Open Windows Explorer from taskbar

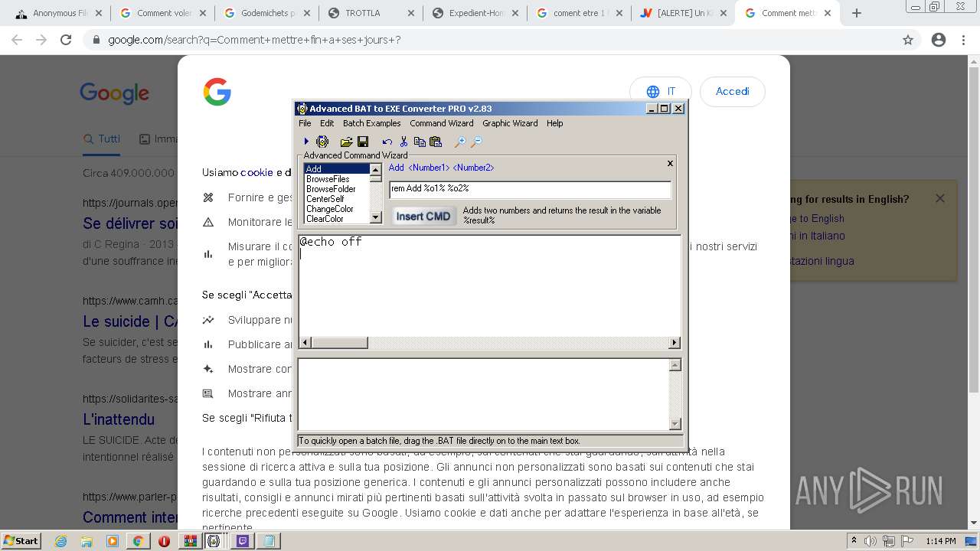pos(87,541)
